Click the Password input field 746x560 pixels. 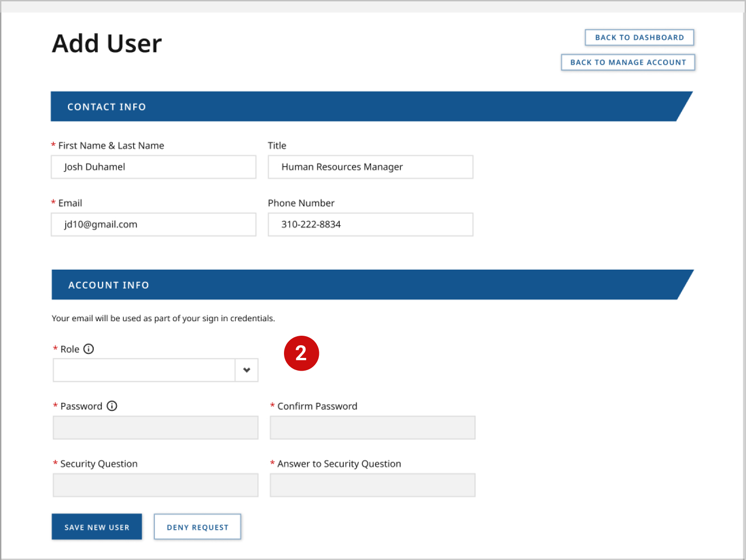[155, 428]
